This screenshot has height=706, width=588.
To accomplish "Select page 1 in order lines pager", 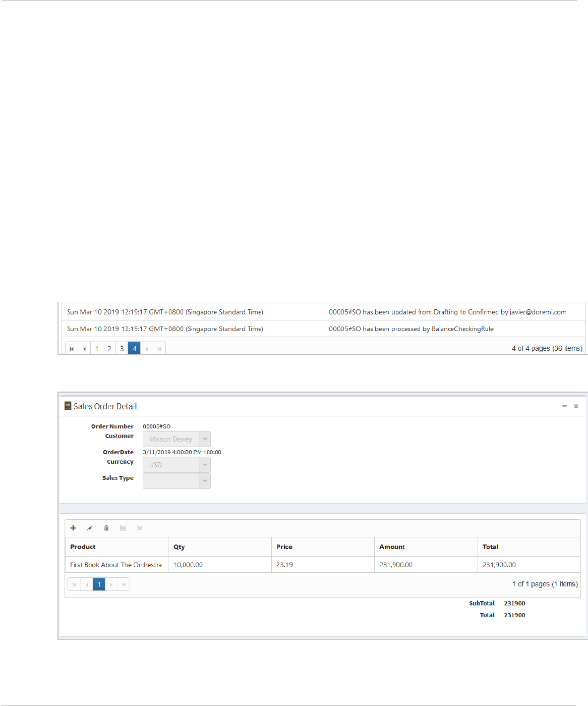I will coord(99,584).
